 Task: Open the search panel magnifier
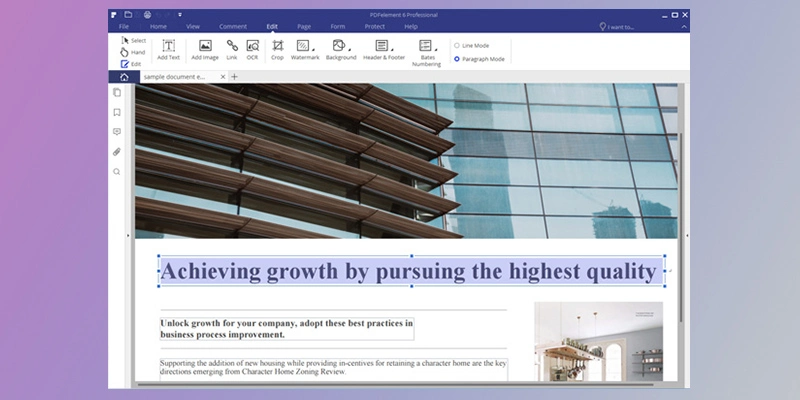click(x=117, y=172)
